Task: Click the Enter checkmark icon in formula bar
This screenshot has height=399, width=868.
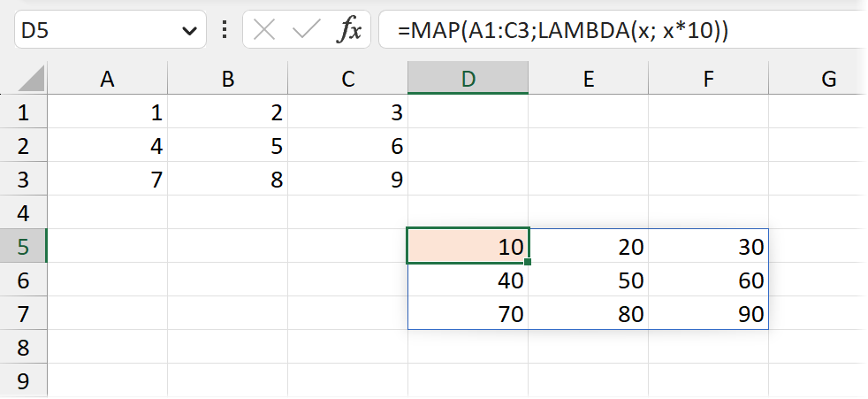Action: (306, 31)
